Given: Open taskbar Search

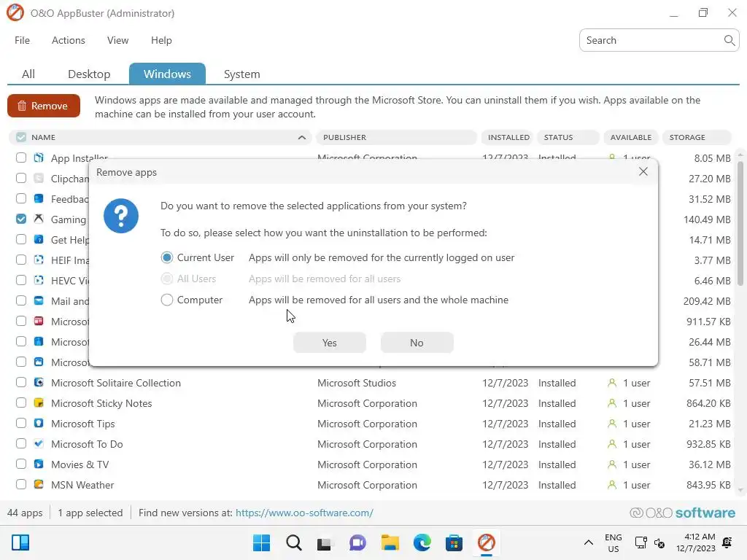Looking at the screenshot, I should (293, 542).
